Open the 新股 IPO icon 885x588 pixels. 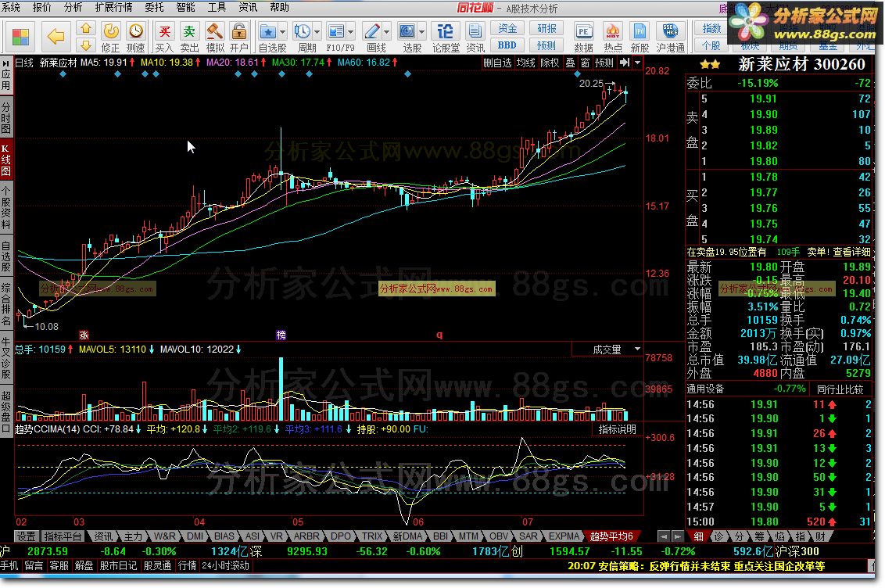click(640, 38)
